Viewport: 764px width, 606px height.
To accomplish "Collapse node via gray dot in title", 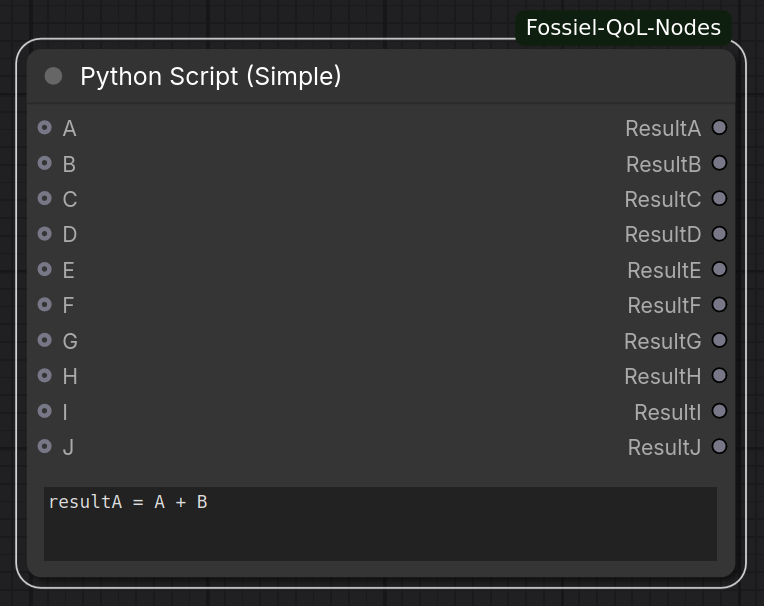I will pos(53,76).
